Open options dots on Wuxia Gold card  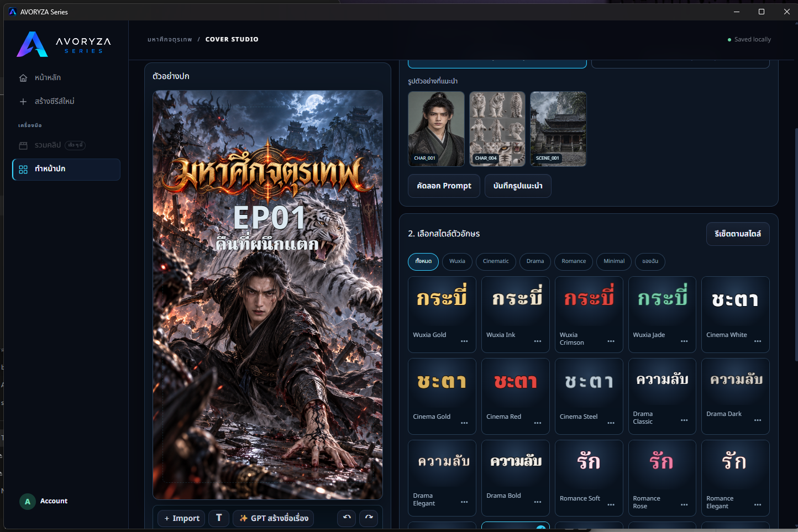click(x=464, y=341)
